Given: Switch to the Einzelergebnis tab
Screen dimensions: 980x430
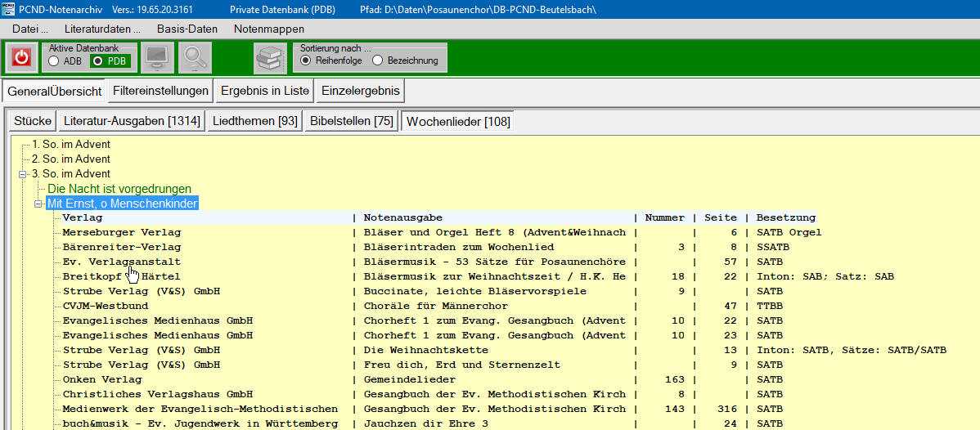Looking at the screenshot, I should [x=361, y=91].
